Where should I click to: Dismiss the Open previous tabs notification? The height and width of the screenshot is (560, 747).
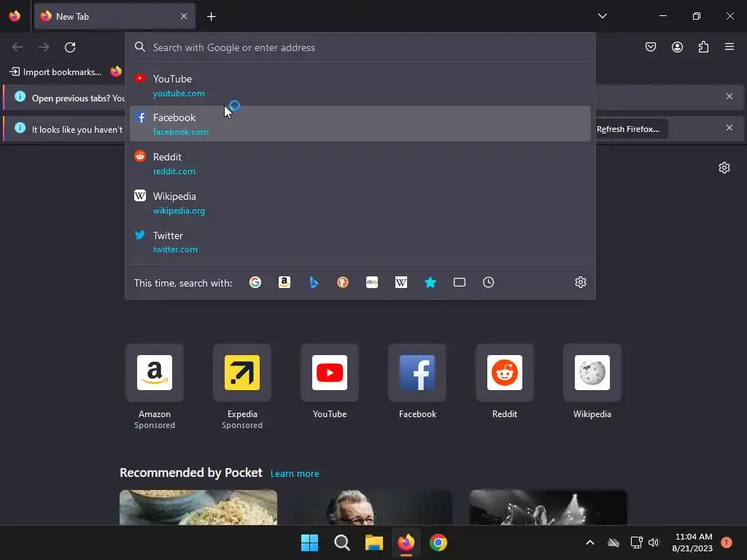729,97
